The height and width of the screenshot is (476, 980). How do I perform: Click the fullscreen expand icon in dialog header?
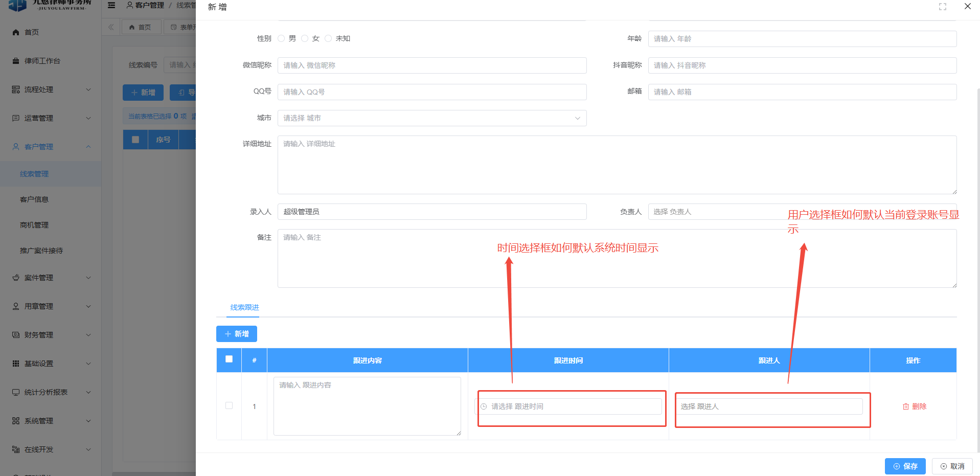942,7
